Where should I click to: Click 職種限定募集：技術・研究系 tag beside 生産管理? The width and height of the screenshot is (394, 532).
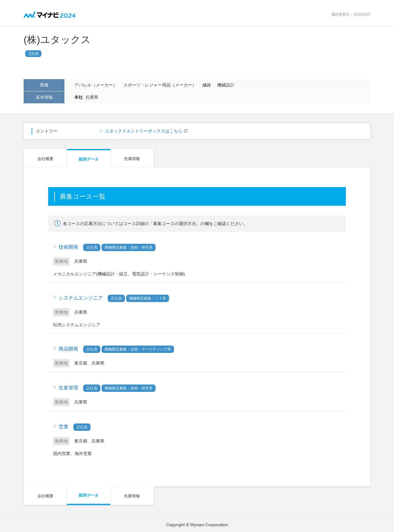(128, 388)
